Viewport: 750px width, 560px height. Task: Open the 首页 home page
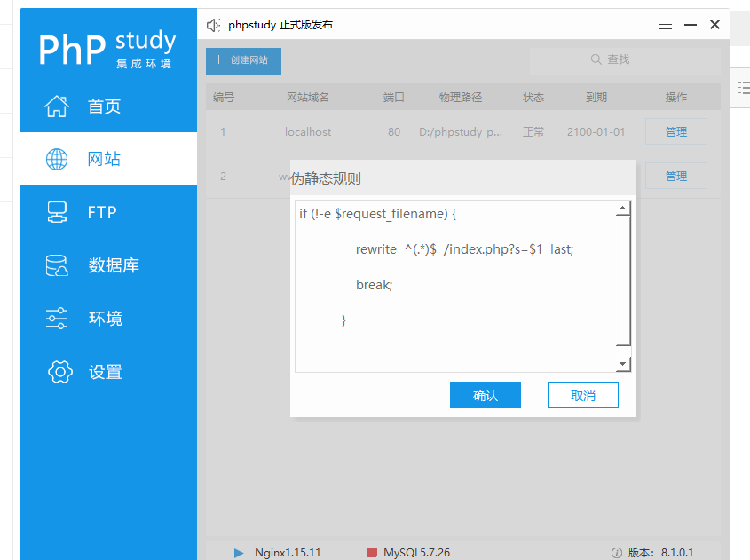[x=108, y=106]
